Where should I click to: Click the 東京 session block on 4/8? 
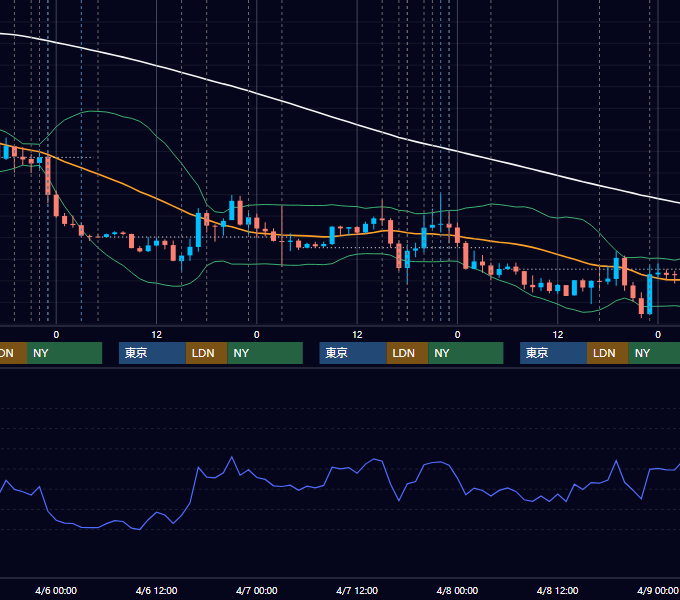[x=553, y=353]
